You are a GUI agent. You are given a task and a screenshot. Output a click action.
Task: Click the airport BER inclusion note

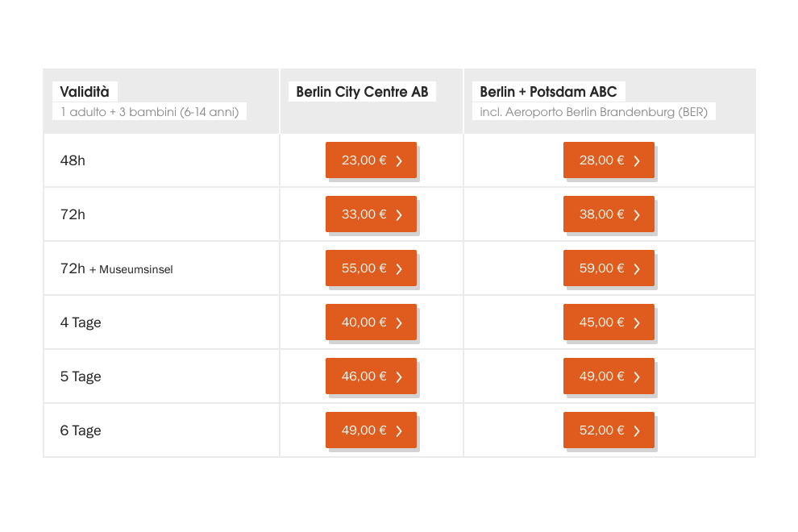(x=594, y=112)
